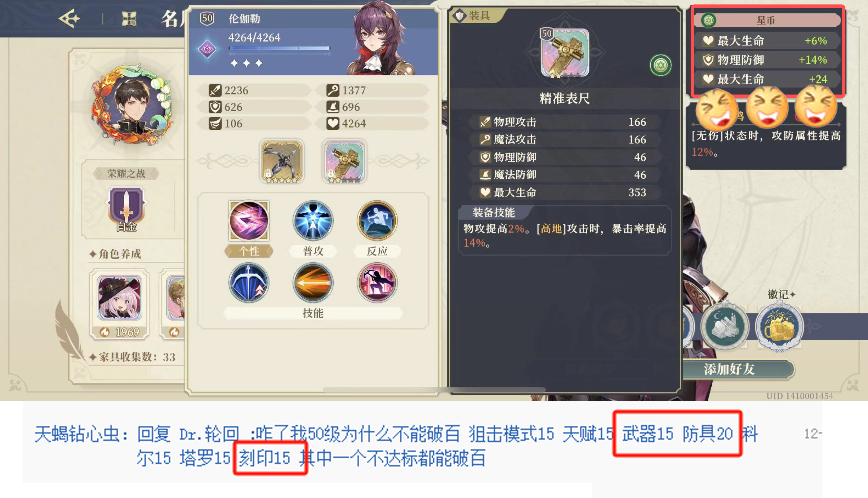
Task: Click the purple 个性 trait skill icon
Action: click(249, 221)
